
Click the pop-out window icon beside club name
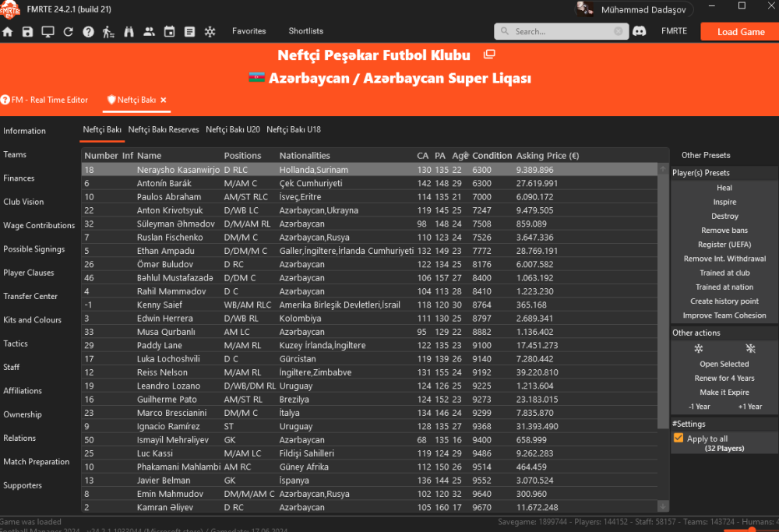point(489,55)
